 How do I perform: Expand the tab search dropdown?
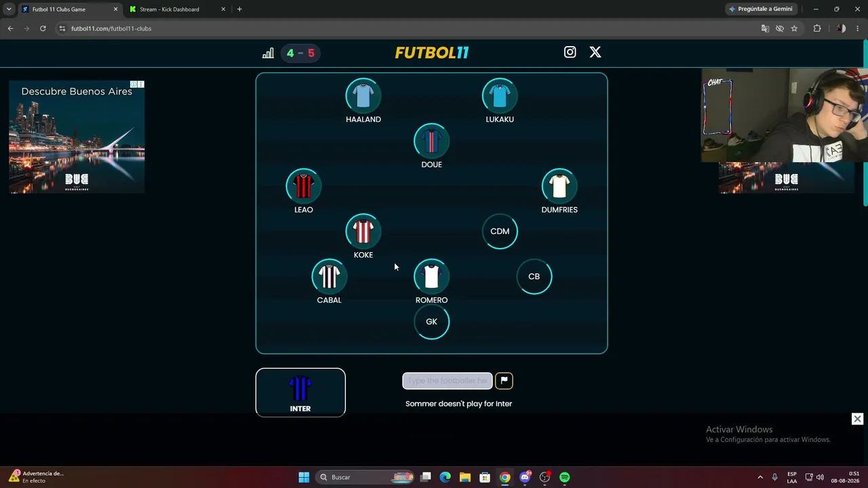(x=9, y=9)
